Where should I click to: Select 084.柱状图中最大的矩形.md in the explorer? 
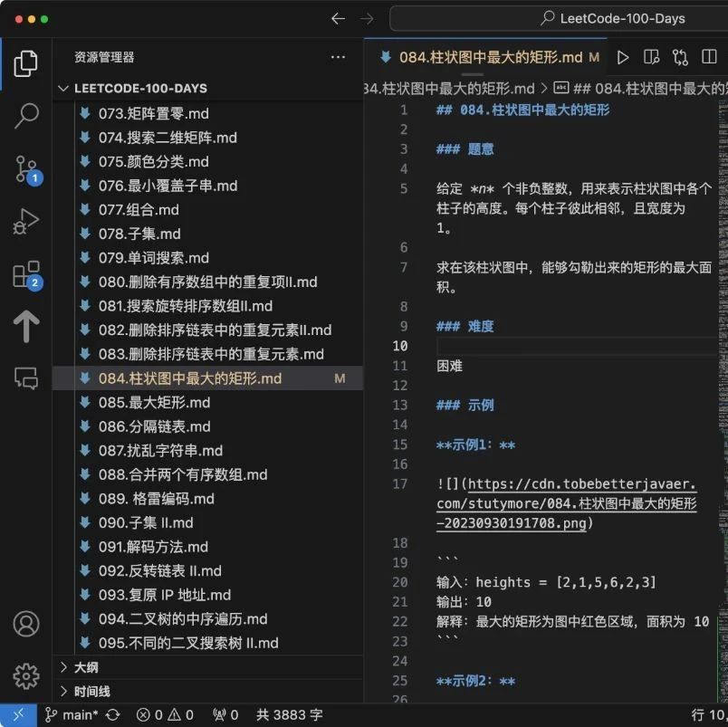(x=208, y=378)
